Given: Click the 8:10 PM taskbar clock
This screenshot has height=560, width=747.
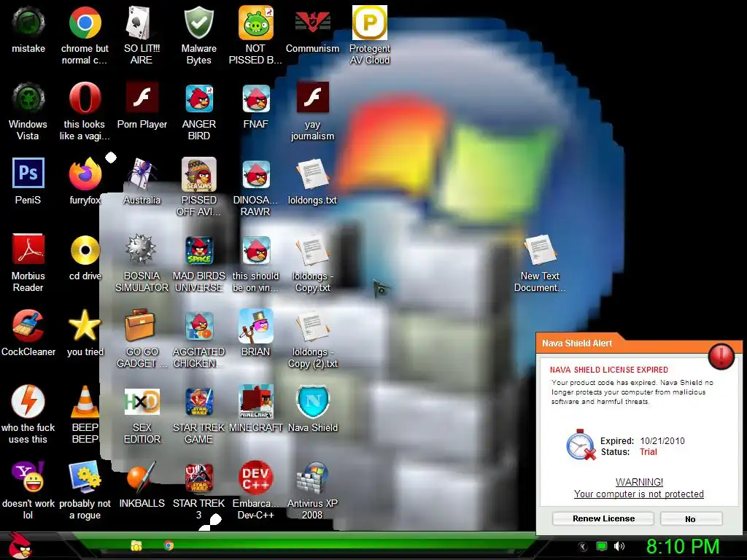Looking at the screenshot, I should coord(683,546).
